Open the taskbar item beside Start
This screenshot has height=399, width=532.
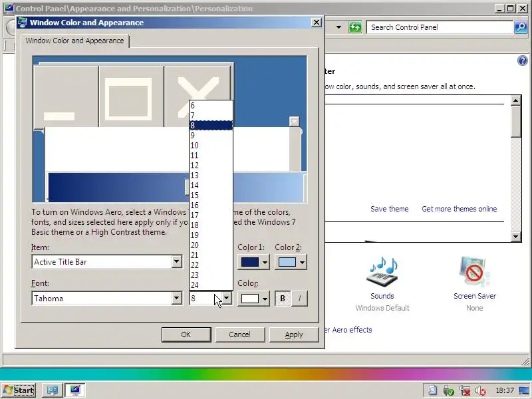(53, 390)
